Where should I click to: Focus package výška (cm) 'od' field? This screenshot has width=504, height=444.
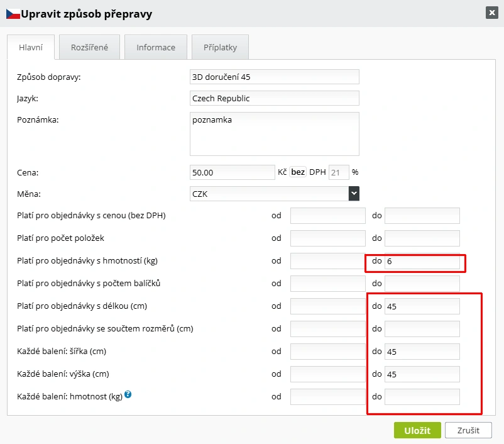(x=328, y=374)
